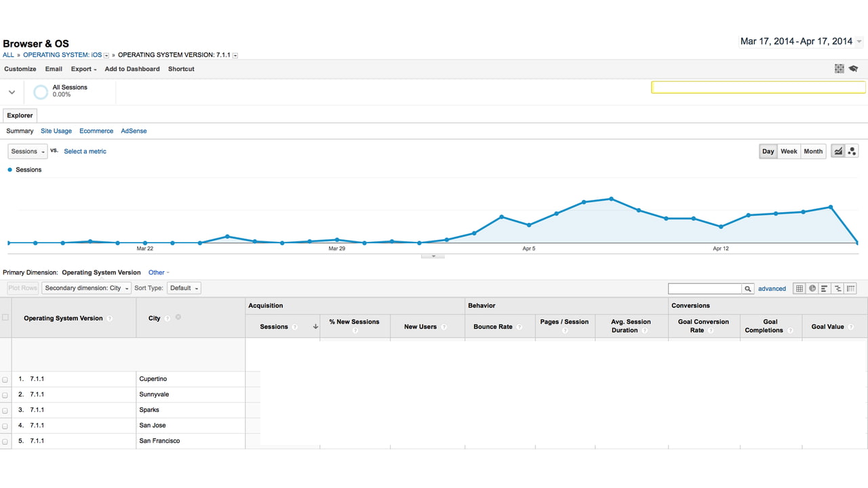Image resolution: width=868 pixels, height=488 pixels.
Task: Select the comparison view icon
Action: (837, 288)
